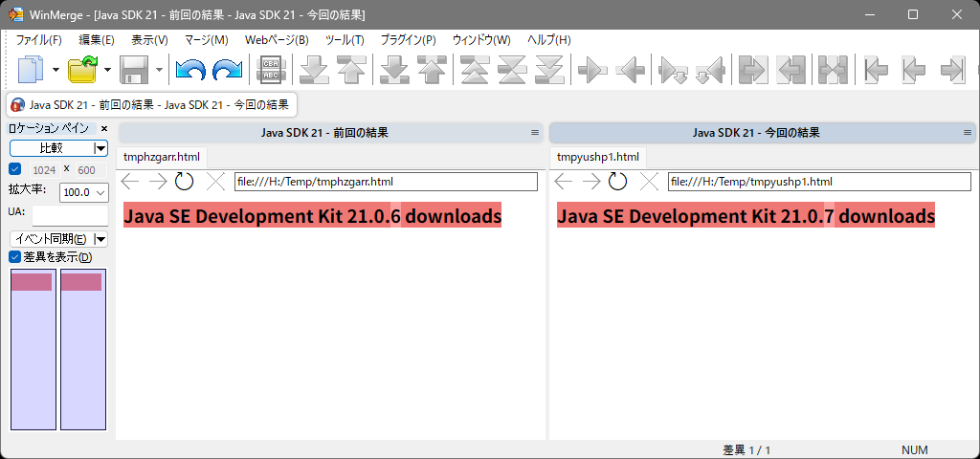Open the 拡大率 100.0 combo box

[x=84, y=193]
